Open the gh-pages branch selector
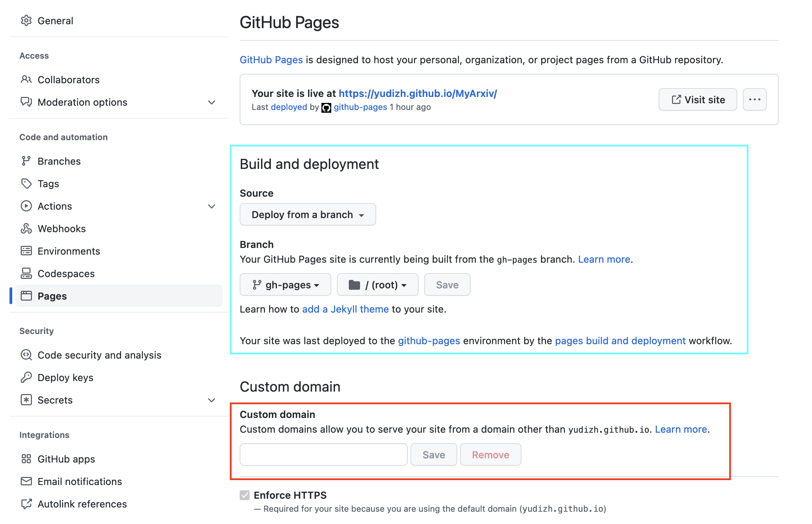This screenshot has height=524, width=812. pos(285,285)
